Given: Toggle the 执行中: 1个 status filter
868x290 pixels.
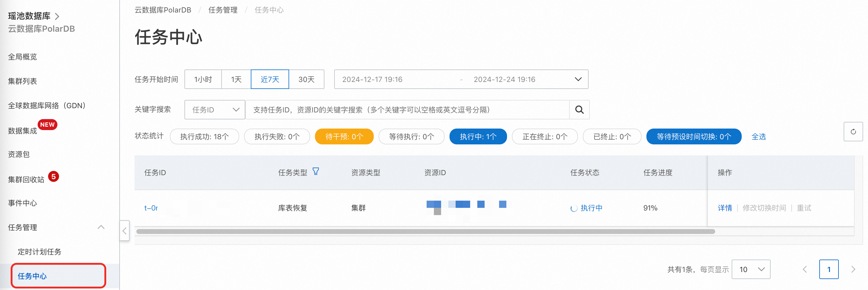Looking at the screenshot, I should [478, 136].
